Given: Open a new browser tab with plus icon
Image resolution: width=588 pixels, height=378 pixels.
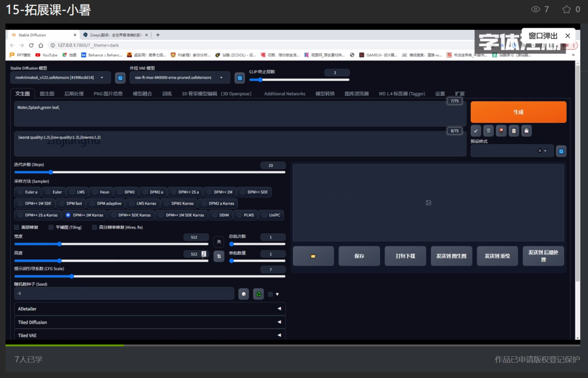Looking at the screenshot, I should click(158, 35).
